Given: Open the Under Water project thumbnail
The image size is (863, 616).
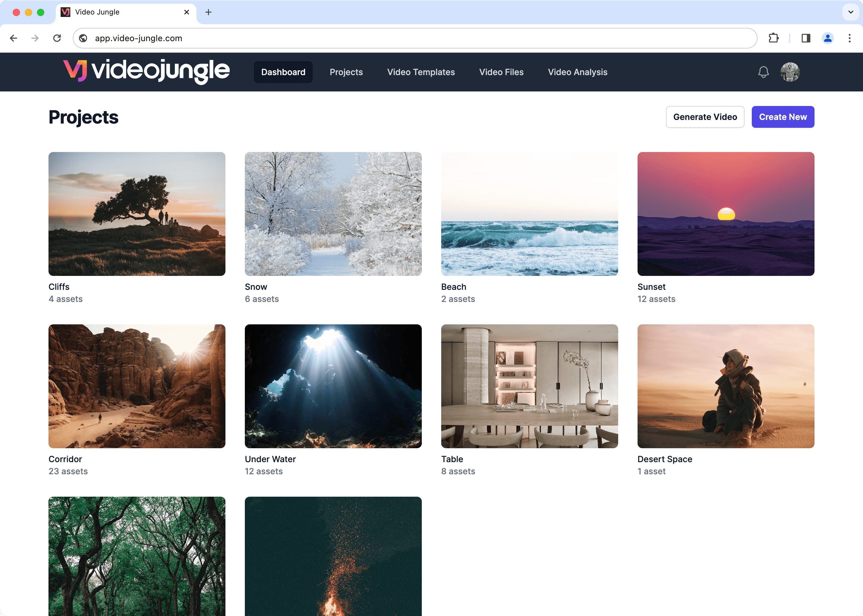Looking at the screenshot, I should tap(333, 386).
